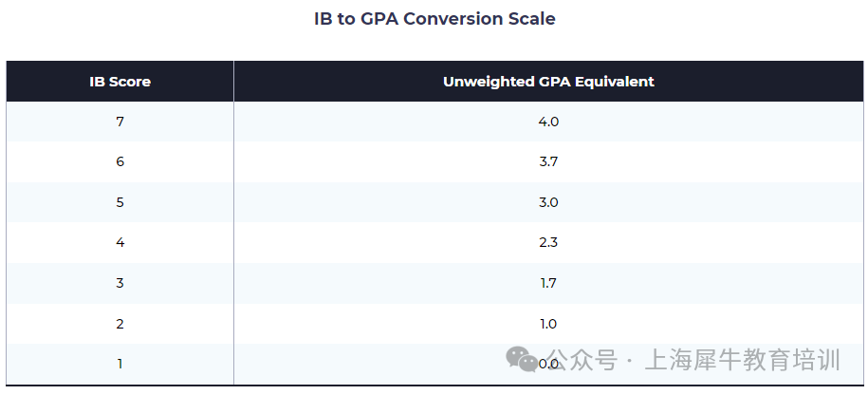
Task: Select the 3.7 GPA value
Action: click(x=548, y=161)
